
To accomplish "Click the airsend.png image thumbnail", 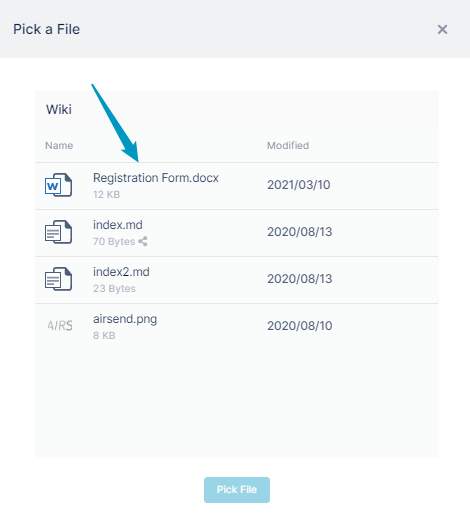I will point(60,326).
